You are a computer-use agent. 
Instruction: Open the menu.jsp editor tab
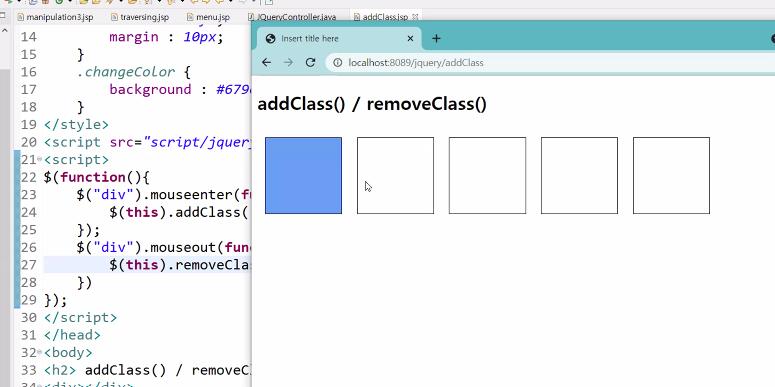coord(209,17)
